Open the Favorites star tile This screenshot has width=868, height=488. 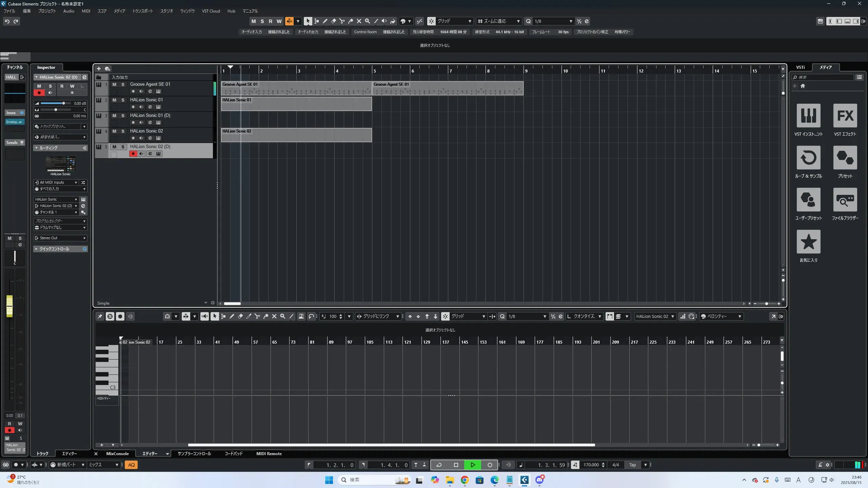(808, 242)
